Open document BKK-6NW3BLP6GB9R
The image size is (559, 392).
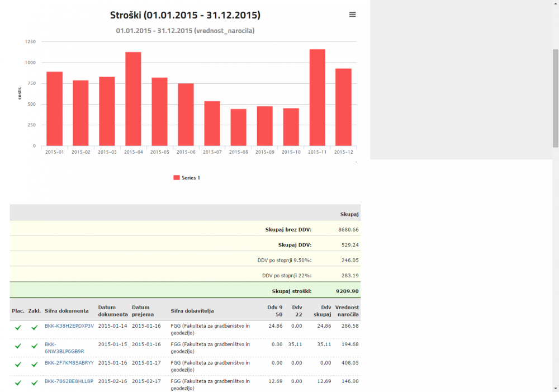pyautogui.click(x=64, y=348)
